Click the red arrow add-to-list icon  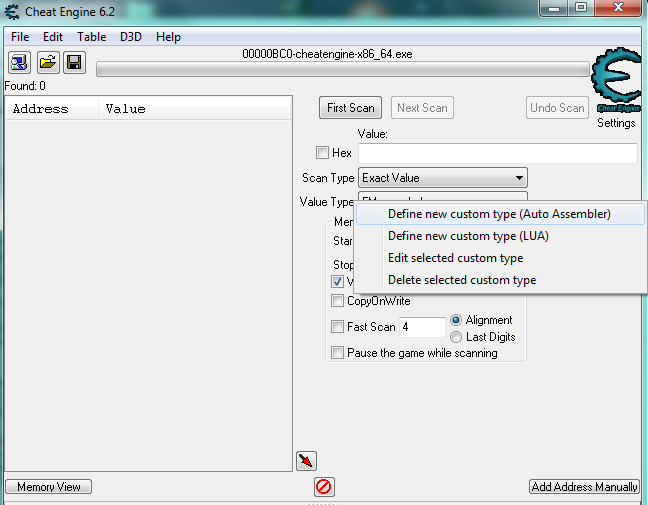pyautogui.click(x=306, y=461)
